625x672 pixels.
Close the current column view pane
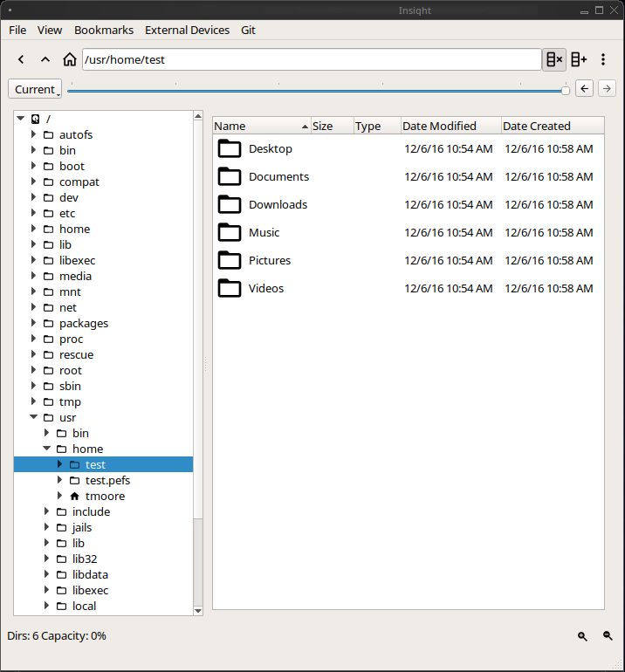pyautogui.click(x=554, y=59)
